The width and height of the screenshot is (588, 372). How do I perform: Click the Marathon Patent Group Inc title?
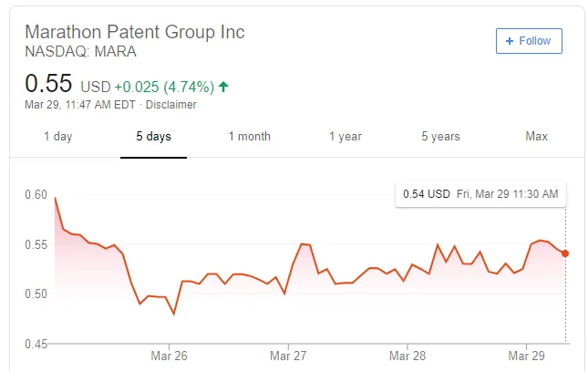(x=135, y=32)
